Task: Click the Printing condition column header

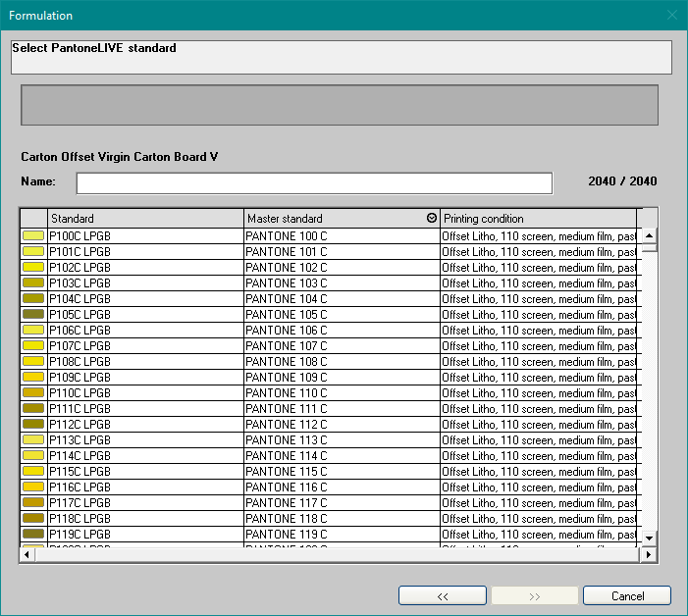Action: click(x=539, y=219)
